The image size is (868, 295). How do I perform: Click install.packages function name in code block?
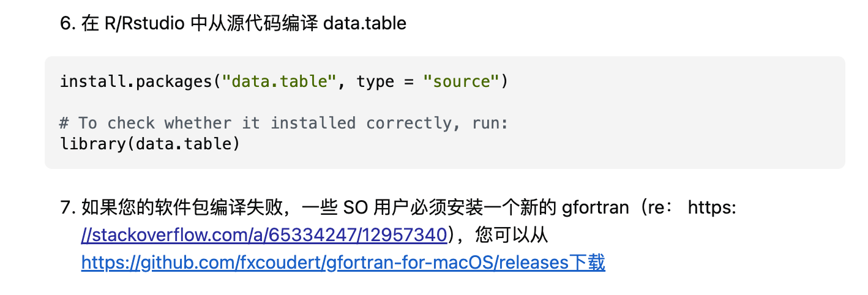click(136, 81)
